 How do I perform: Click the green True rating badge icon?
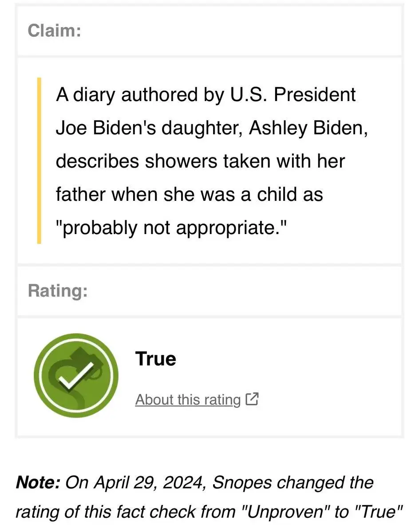76,376
